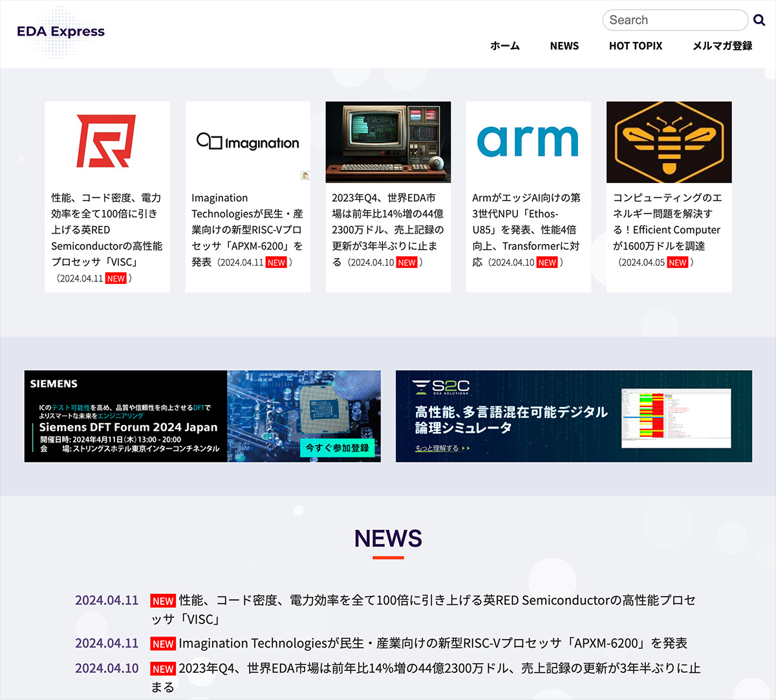Click the Imagination Technologies logo

pos(248,142)
